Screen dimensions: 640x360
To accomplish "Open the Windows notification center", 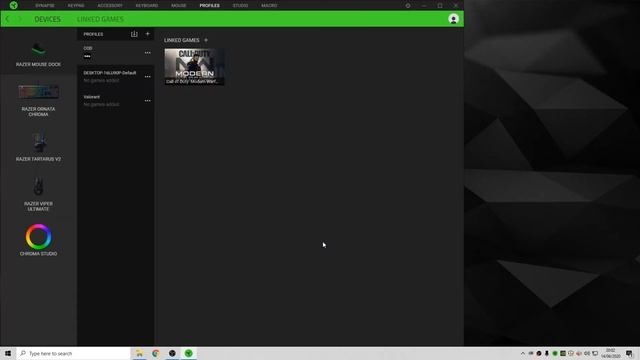I will [x=629, y=353].
